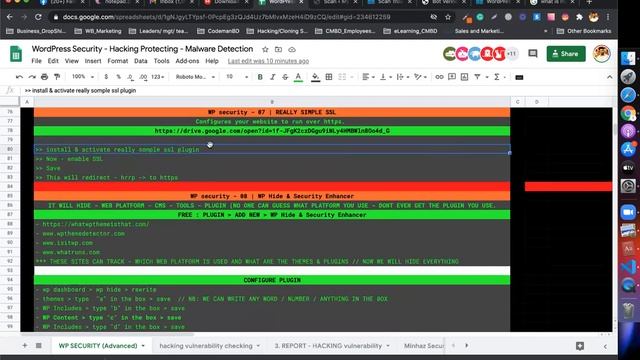Click the +11 collaborators badge
Image resolution: width=640 pixels, height=360 pixels.
(x=511, y=53)
